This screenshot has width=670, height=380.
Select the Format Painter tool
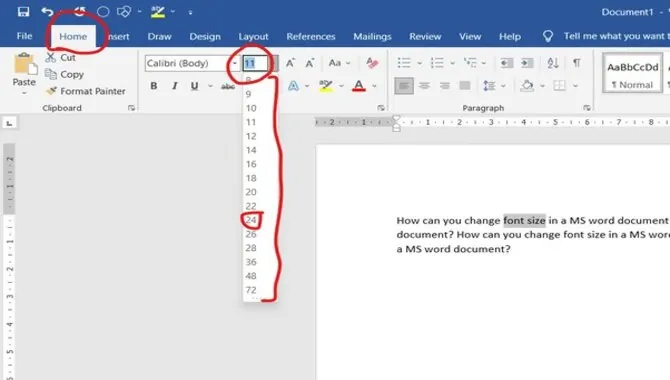pos(86,91)
